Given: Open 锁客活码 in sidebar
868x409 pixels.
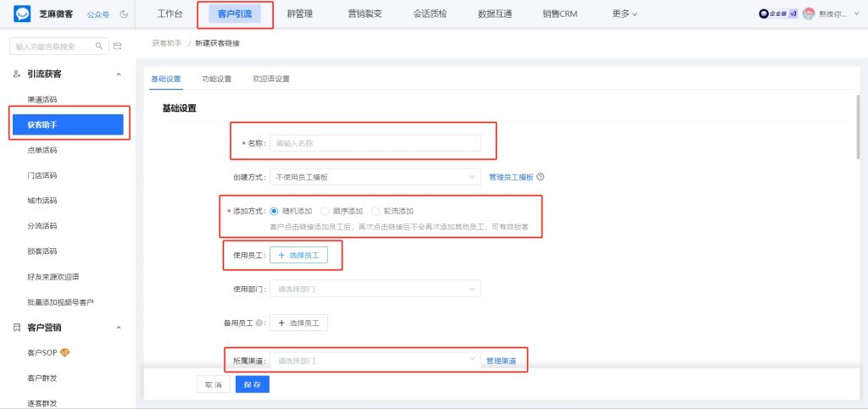Looking at the screenshot, I should tap(42, 251).
